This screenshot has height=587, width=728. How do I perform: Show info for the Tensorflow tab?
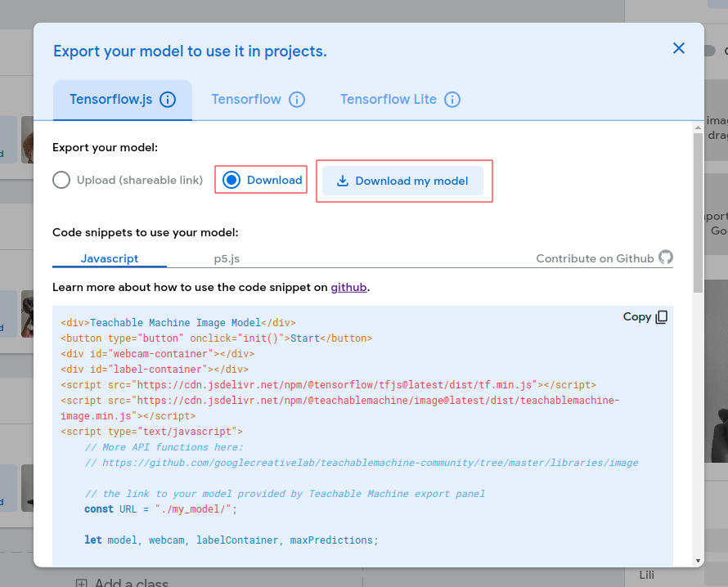[x=297, y=99]
